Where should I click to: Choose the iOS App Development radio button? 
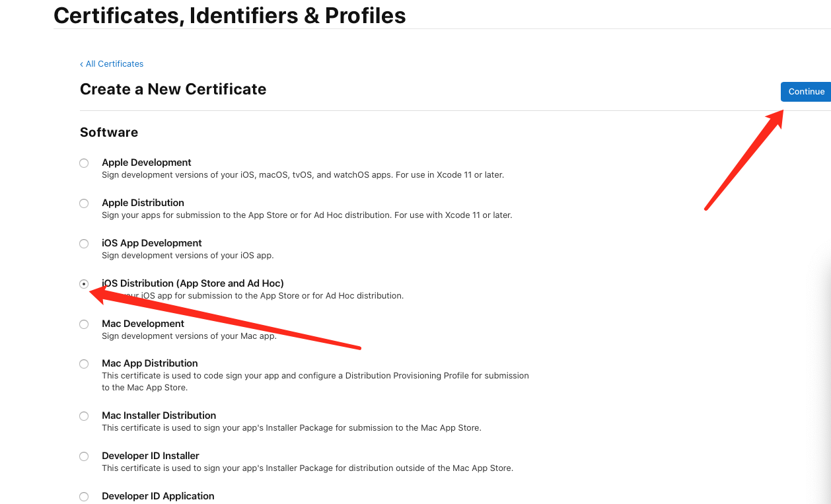click(84, 244)
